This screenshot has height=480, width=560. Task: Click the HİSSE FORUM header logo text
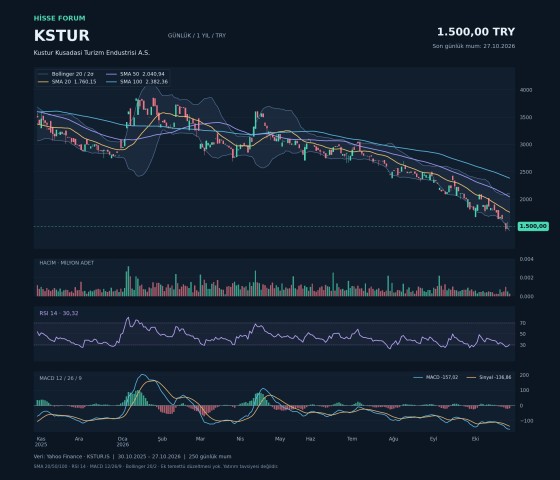60,18
